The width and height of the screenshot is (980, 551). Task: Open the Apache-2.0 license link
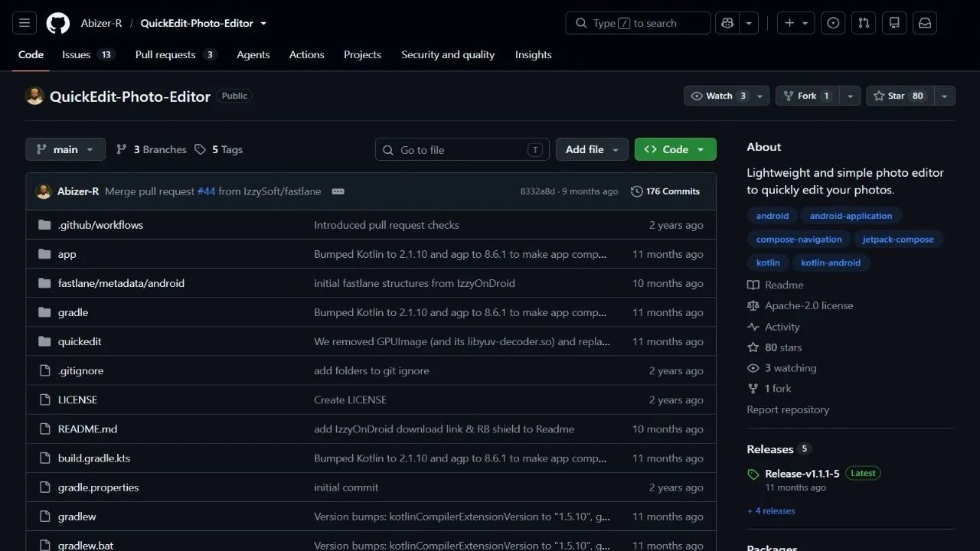[800, 305]
